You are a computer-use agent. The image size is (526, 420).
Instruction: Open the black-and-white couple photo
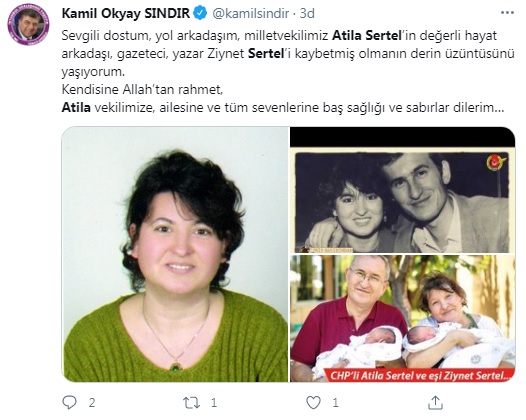click(402, 190)
